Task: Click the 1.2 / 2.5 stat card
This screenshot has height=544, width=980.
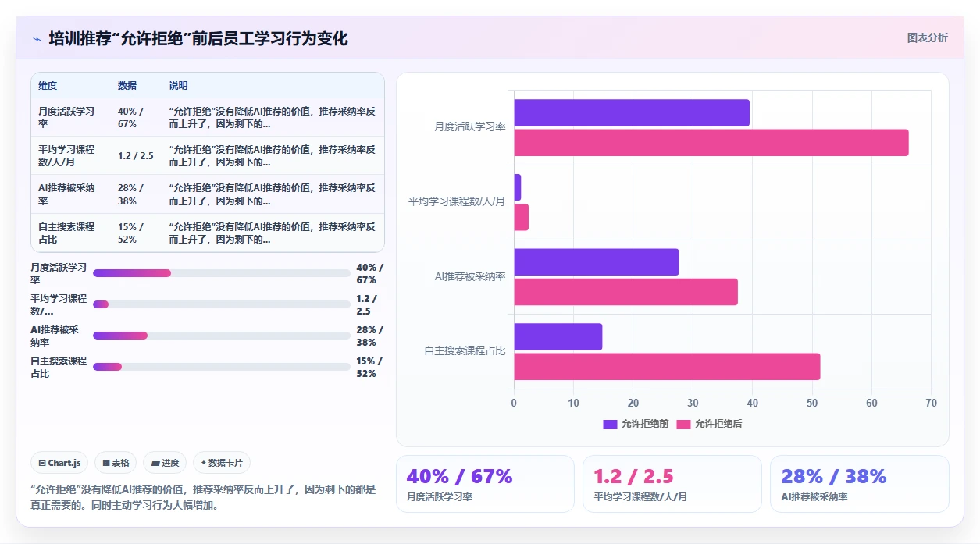Action: [672, 484]
